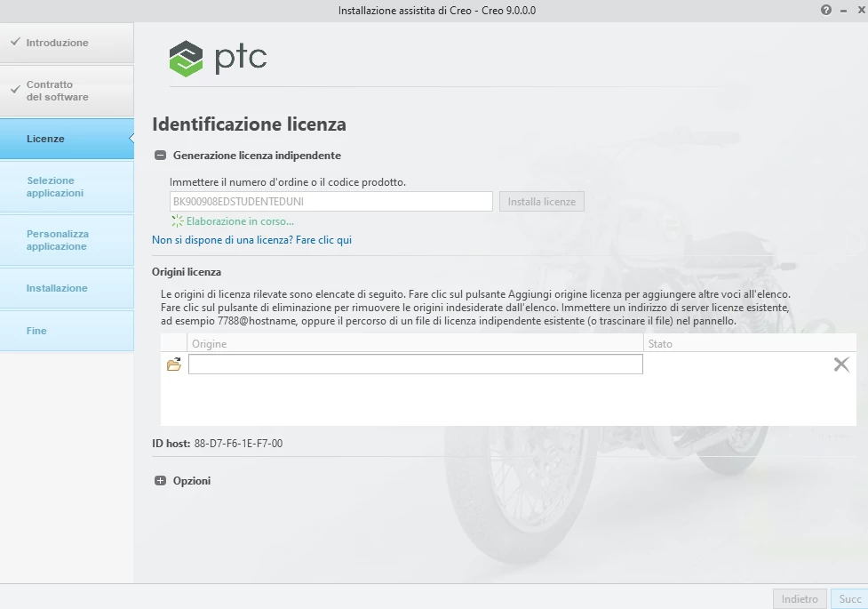Collapse Generazione licenza indipendente section

[x=160, y=156]
